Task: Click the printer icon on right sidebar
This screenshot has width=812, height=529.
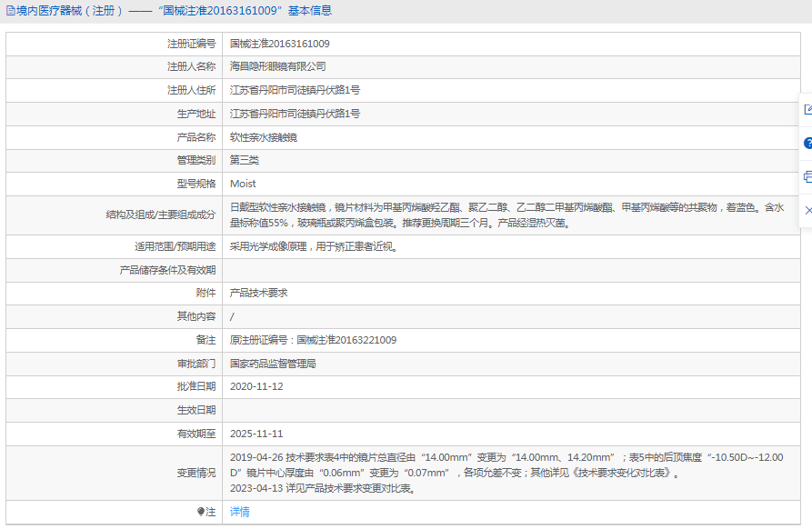Action: coord(807,176)
